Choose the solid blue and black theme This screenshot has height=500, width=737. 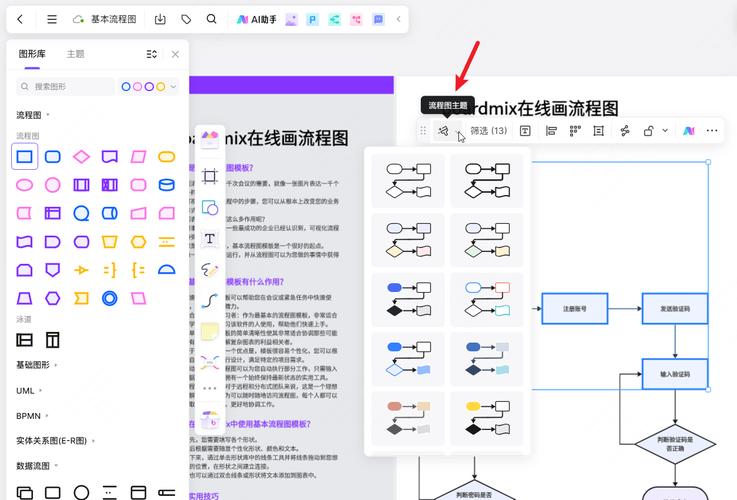pos(408,299)
